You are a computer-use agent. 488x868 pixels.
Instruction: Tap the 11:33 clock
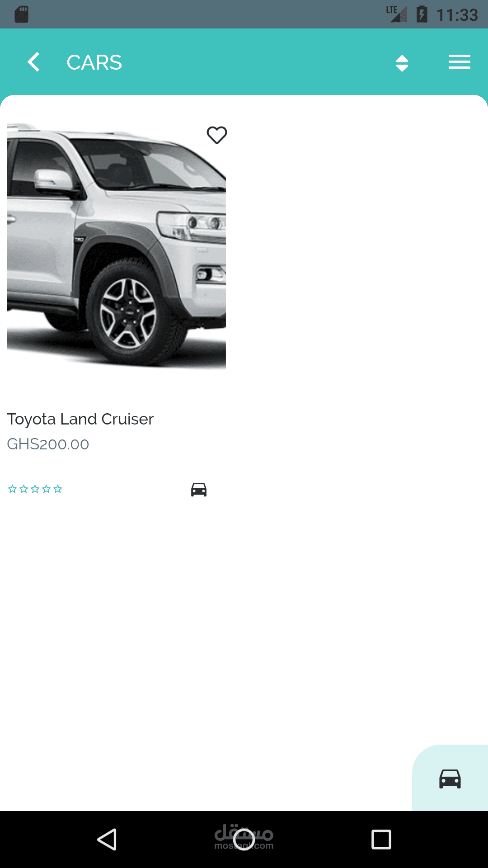[457, 15]
